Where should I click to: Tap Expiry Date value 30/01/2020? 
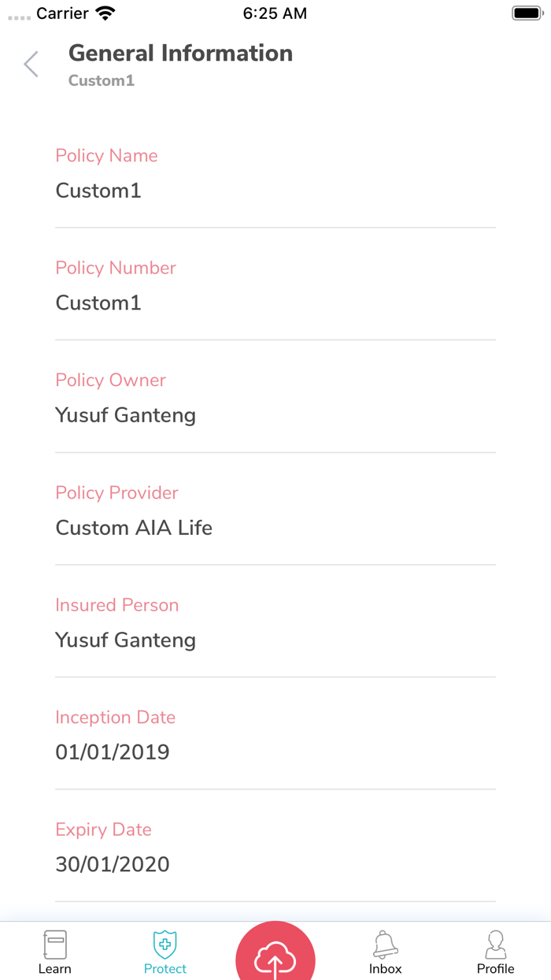[x=113, y=864]
